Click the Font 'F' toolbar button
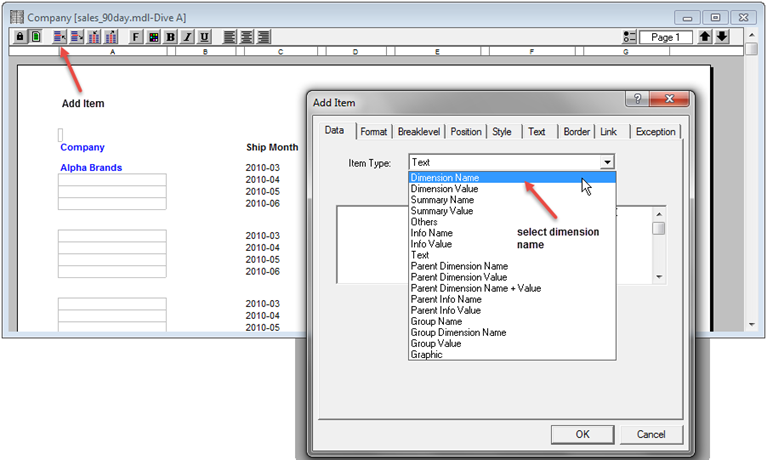The image size is (767, 460). pyautogui.click(x=136, y=37)
